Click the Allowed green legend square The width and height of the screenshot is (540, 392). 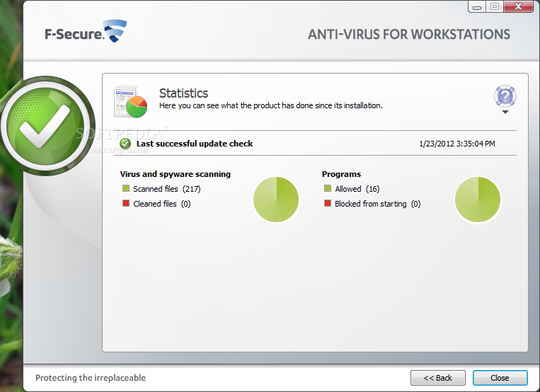(328, 188)
